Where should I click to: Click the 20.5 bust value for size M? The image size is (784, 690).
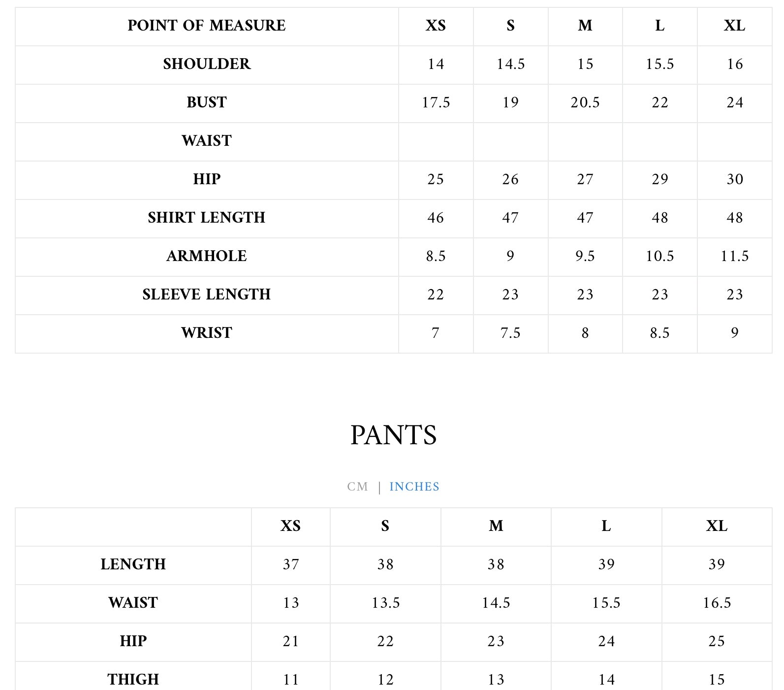585,102
